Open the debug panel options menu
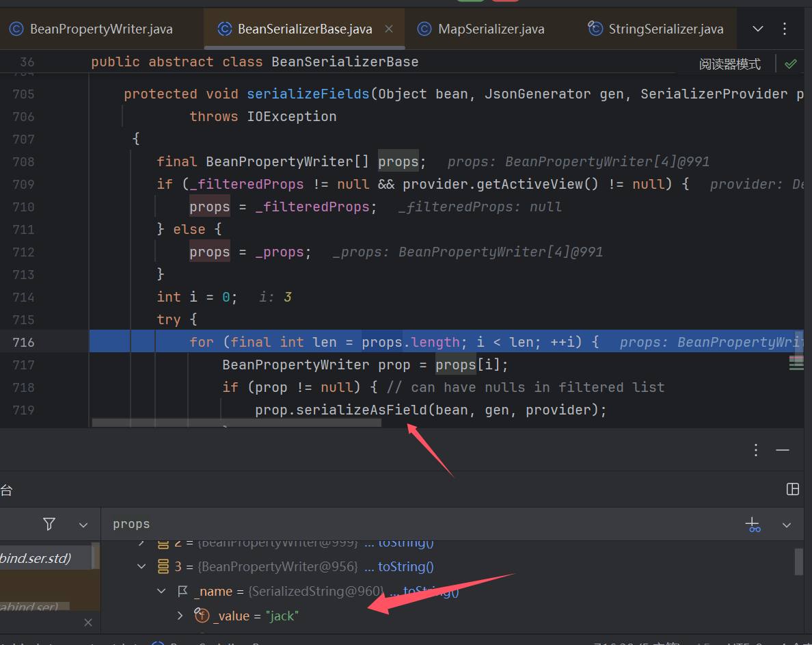812x645 pixels. (756, 449)
